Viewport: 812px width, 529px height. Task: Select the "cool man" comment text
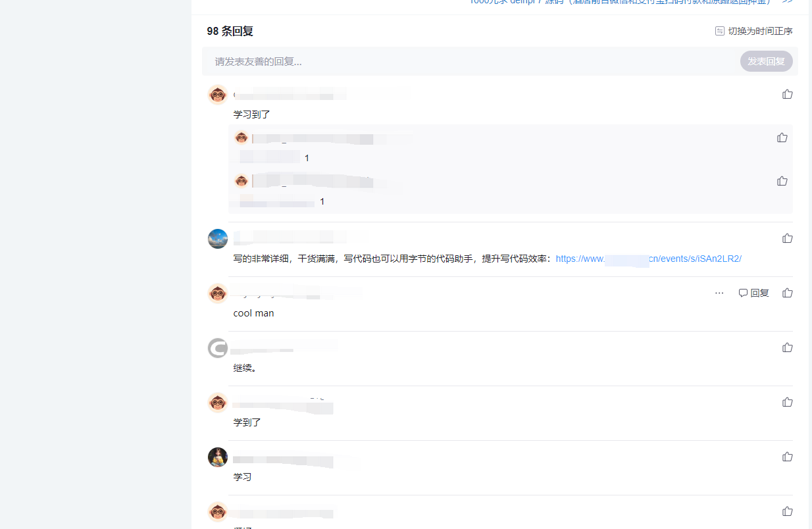253,313
